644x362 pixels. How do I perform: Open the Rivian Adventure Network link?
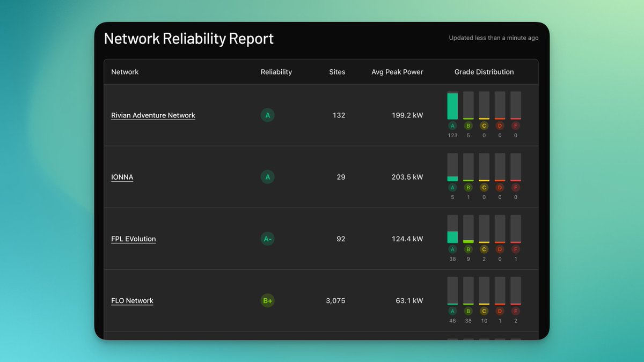153,115
